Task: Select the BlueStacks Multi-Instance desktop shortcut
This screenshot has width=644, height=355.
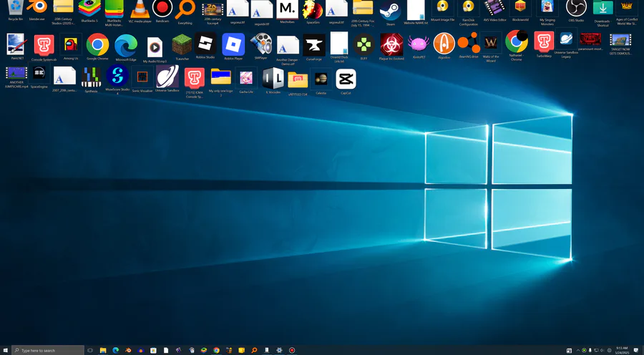Action: (x=114, y=10)
